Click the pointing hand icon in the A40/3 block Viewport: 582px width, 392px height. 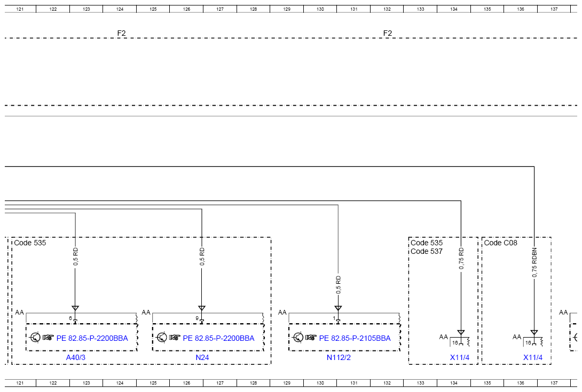(x=49, y=338)
